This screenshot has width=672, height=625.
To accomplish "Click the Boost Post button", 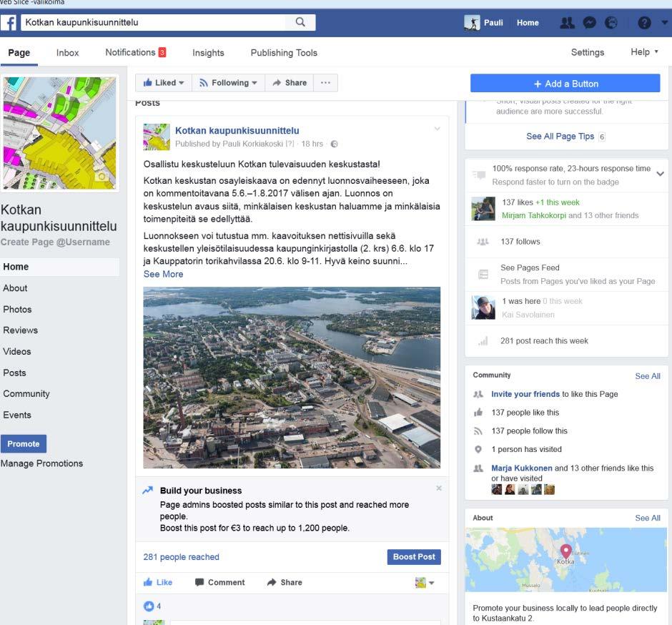I will point(414,557).
